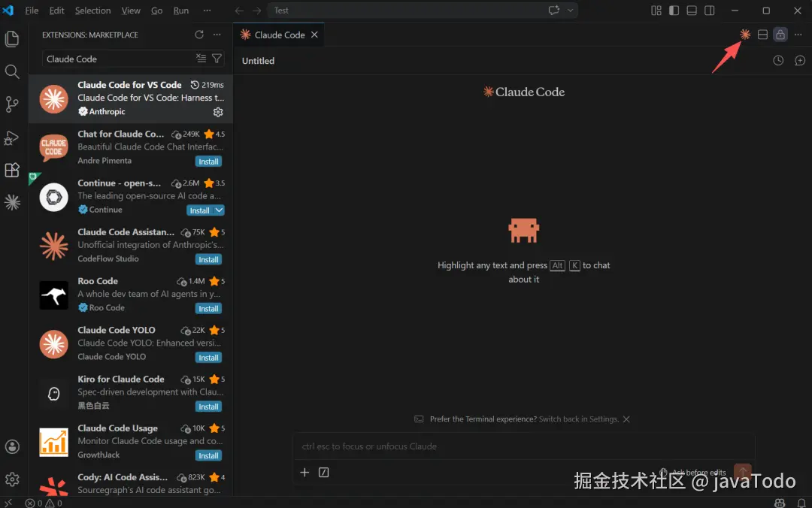Open the Run and Debug view

[12, 138]
